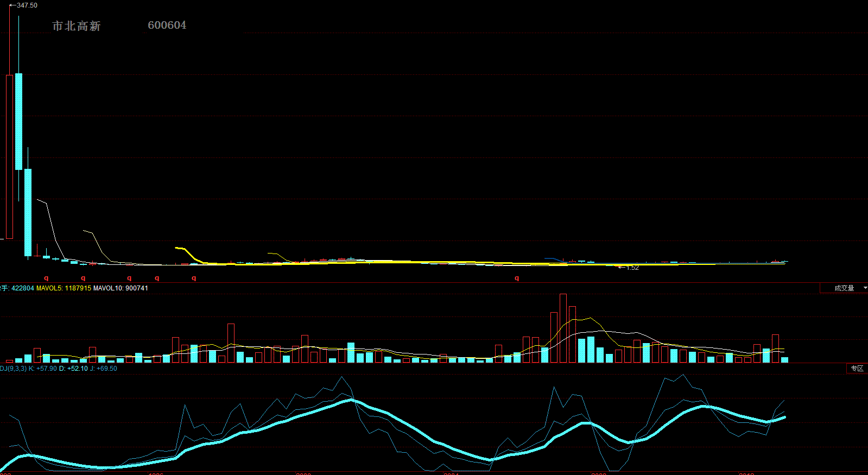Click the last red q marker
This screenshot has height=475, width=868.
(x=517, y=278)
